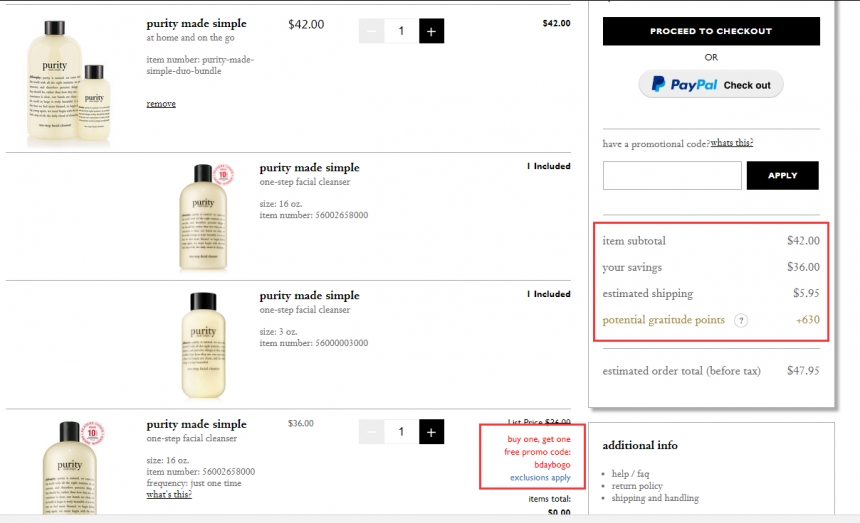Click the included 16 oz. cleanser thumbnail

click(204, 216)
